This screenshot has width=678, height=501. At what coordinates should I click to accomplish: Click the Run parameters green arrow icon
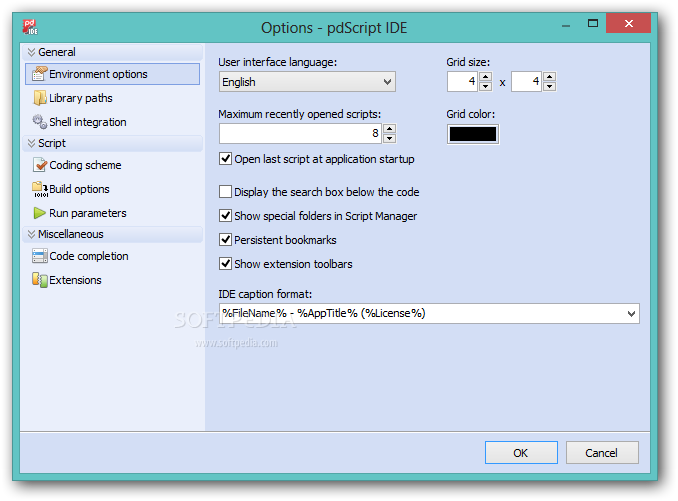(x=39, y=213)
